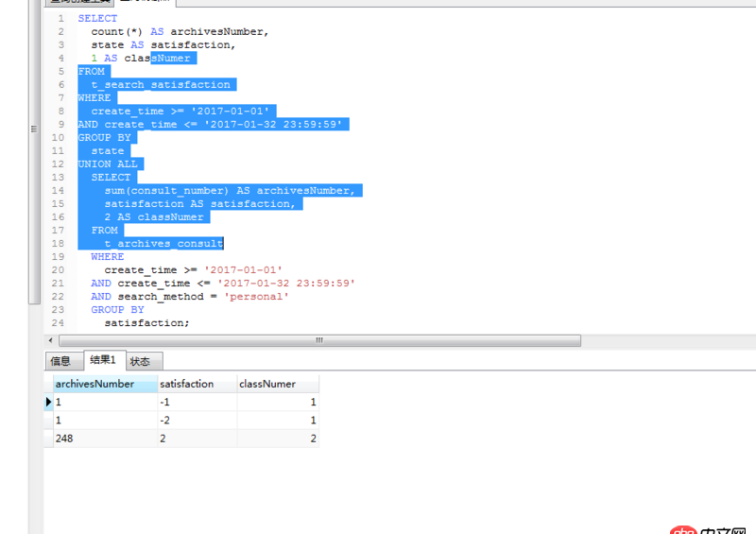Screen dimensions: 756x534
Task: Click classNumer cell in the third row
Action: 278,439
